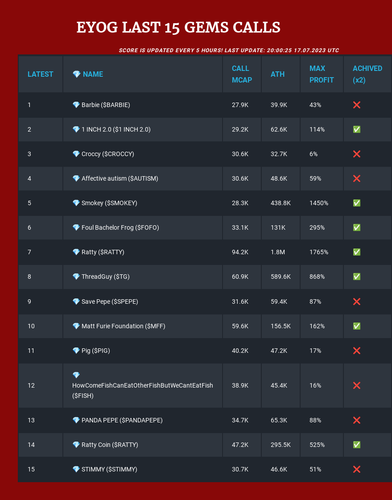
Task: Click the red X for PANDA PEPE
Action: (356, 420)
